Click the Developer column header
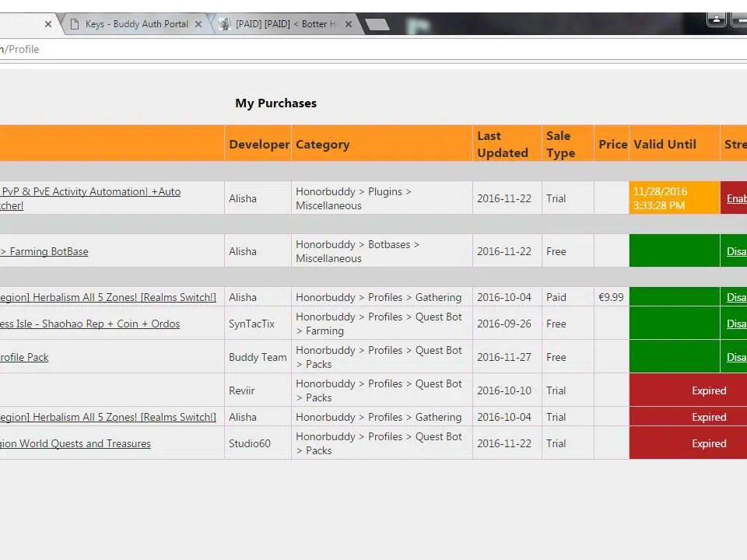This screenshot has height=560, width=747. (x=258, y=145)
